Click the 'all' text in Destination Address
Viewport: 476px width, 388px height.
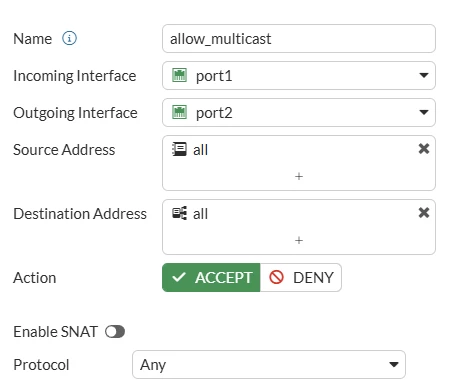tap(200, 214)
